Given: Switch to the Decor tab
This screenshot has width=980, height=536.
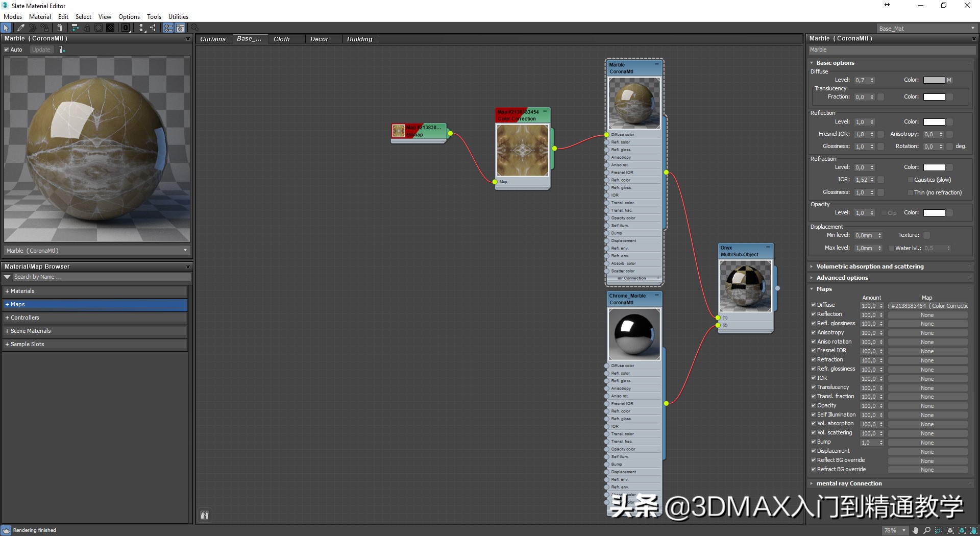Looking at the screenshot, I should pyautogui.click(x=320, y=39).
